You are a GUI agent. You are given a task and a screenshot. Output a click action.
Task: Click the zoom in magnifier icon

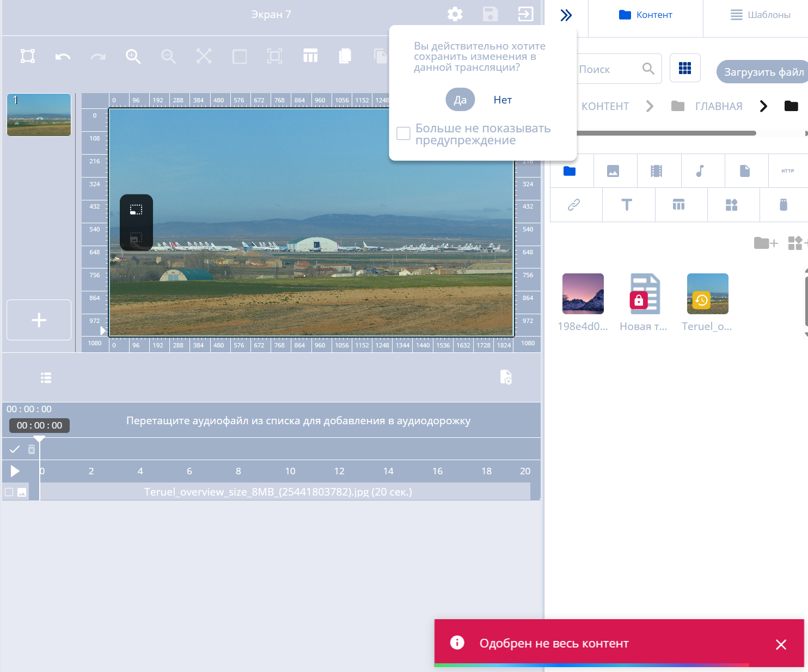click(133, 56)
